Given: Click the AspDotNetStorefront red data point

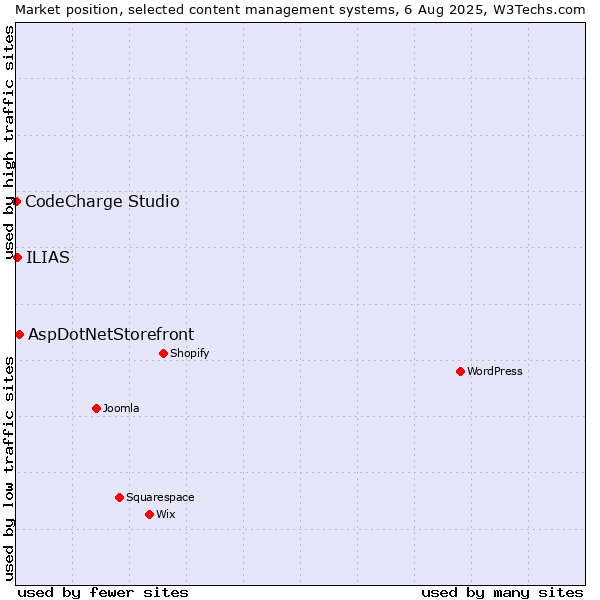Looking at the screenshot, I should [20, 335].
